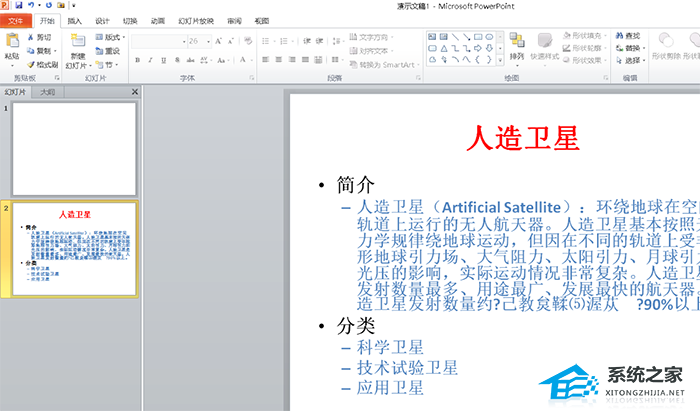The image size is (700, 411).
Task: Toggle Center text alignment
Action: 279,59
